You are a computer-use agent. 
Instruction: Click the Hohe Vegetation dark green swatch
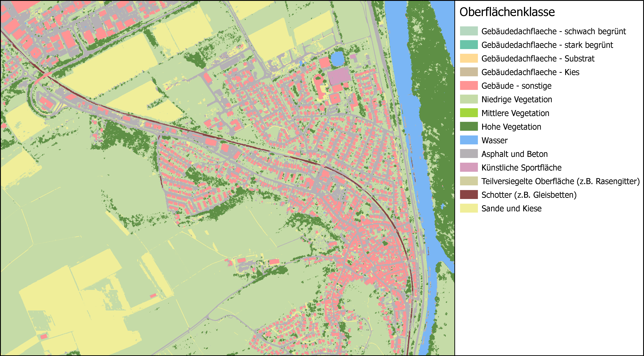[469, 127]
